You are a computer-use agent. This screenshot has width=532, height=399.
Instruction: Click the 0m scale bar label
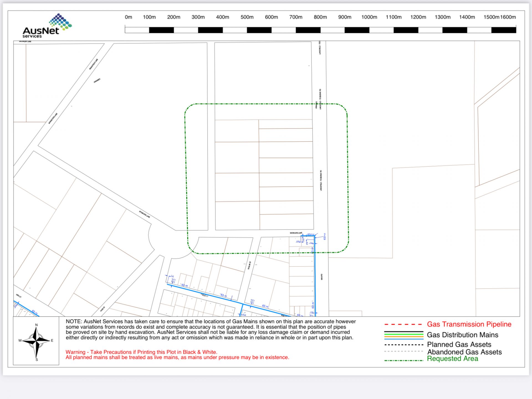[x=128, y=17]
